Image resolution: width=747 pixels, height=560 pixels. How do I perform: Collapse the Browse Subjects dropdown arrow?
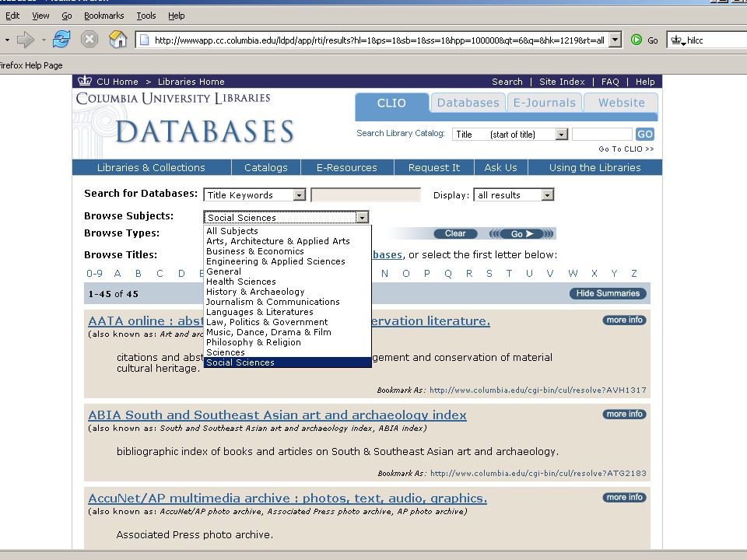[362, 218]
